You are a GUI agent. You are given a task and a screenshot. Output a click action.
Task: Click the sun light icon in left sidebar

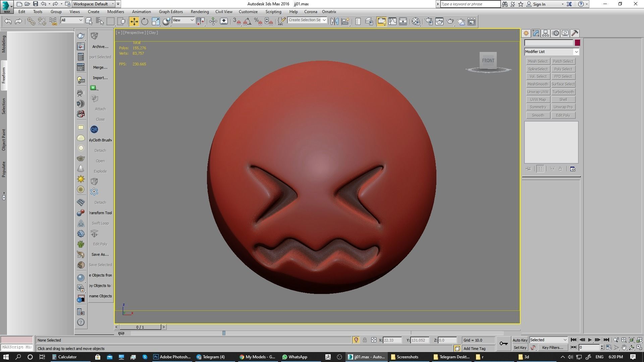point(80,179)
